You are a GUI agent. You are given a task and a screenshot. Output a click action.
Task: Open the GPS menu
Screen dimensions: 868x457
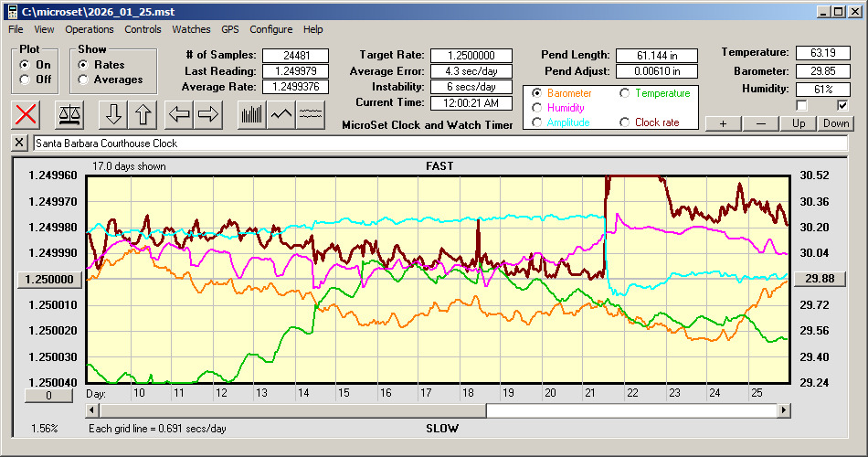click(231, 29)
